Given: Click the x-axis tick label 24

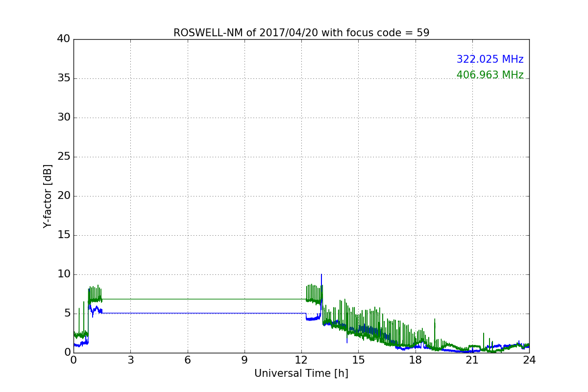Looking at the screenshot, I should click(529, 360).
